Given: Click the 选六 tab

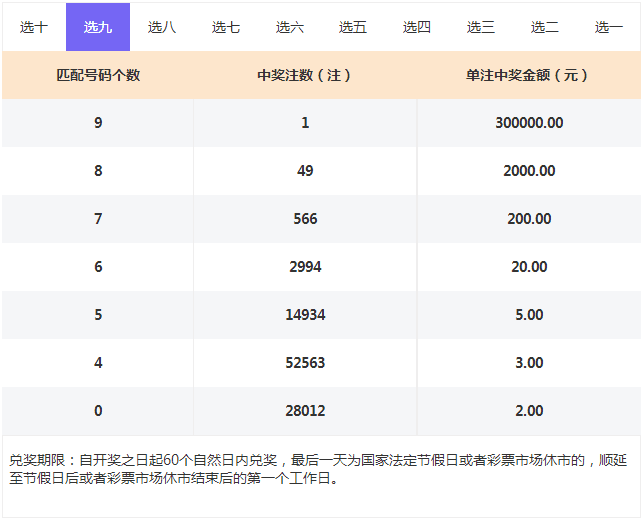Looking at the screenshot, I should point(290,27).
